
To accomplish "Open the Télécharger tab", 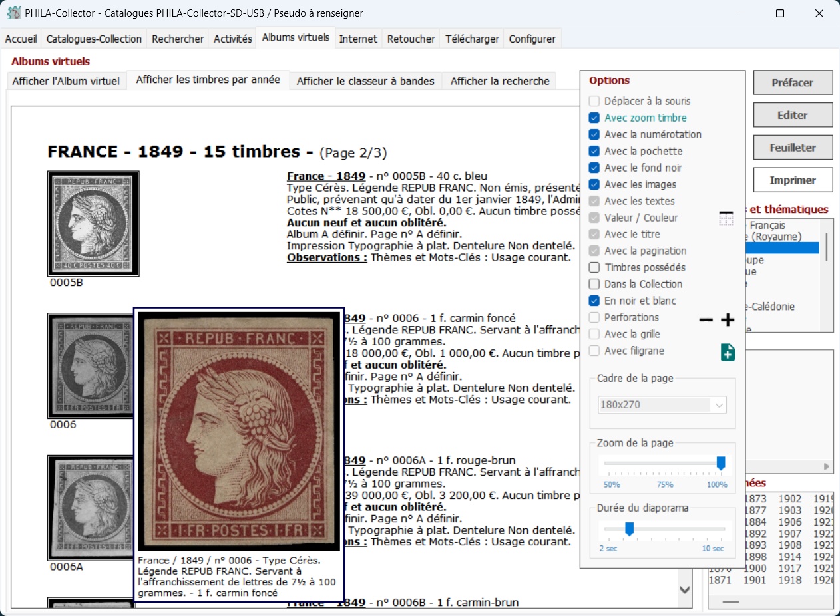I will coord(472,39).
